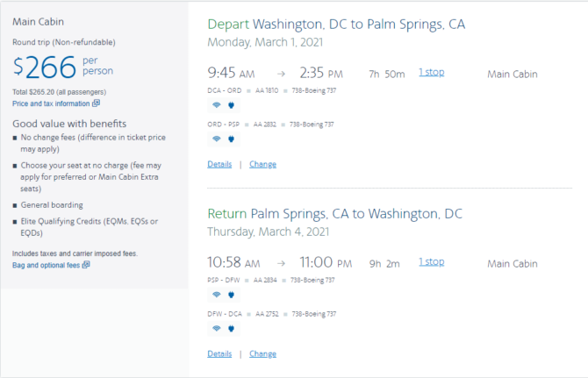View Details of return flight

tap(219, 353)
